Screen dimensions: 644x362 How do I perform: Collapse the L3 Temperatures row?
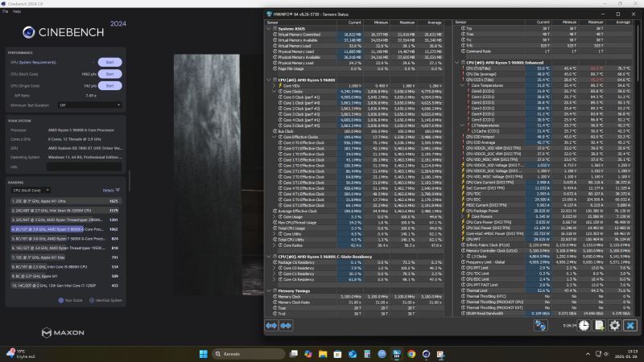(x=462, y=125)
